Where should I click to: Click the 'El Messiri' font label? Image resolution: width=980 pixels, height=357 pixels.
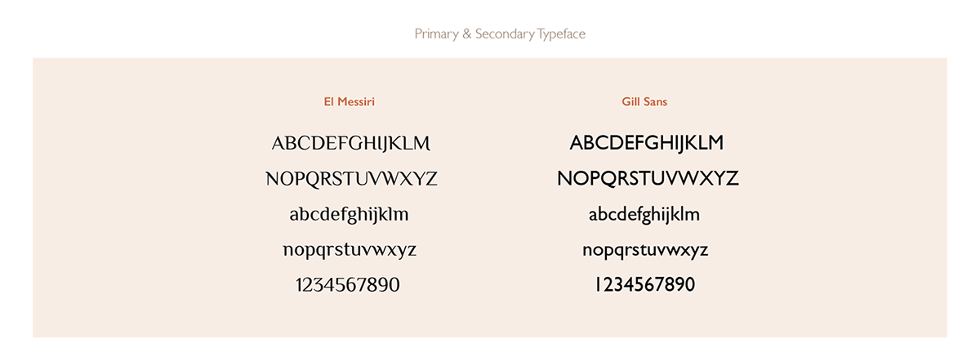pyautogui.click(x=350, y=102)
